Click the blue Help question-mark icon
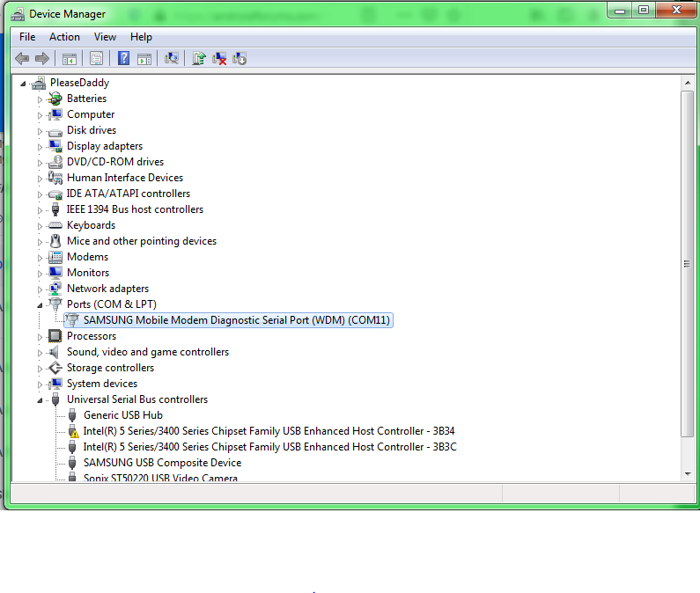 point(123,58)
